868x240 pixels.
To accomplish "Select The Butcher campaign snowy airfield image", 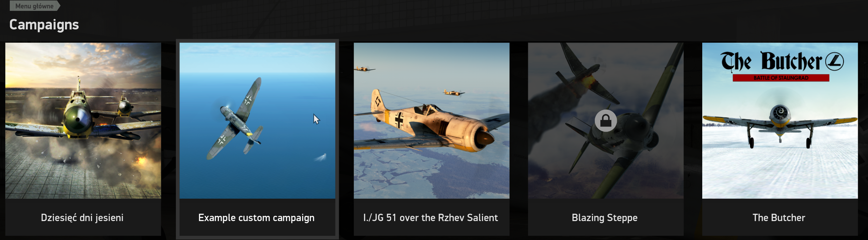I will (780, 121).
